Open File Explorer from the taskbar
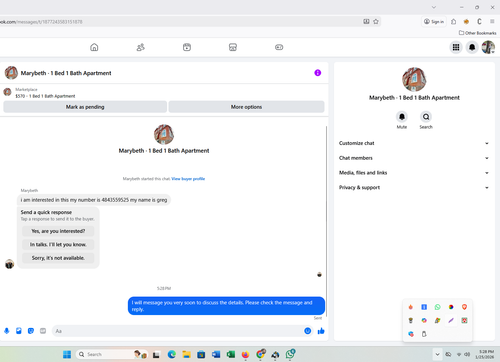Image resolution: width=500 pixels, height=362 pixels. click(x=186, y=354)
